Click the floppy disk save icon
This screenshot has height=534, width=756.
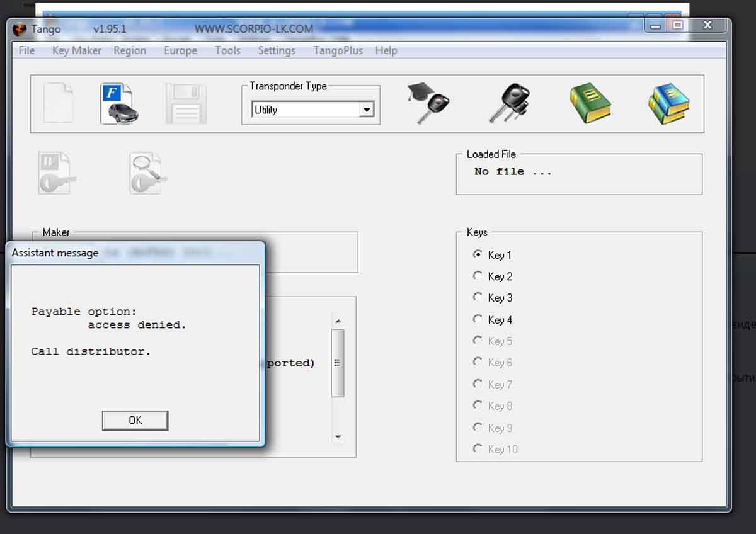[186, 103]
